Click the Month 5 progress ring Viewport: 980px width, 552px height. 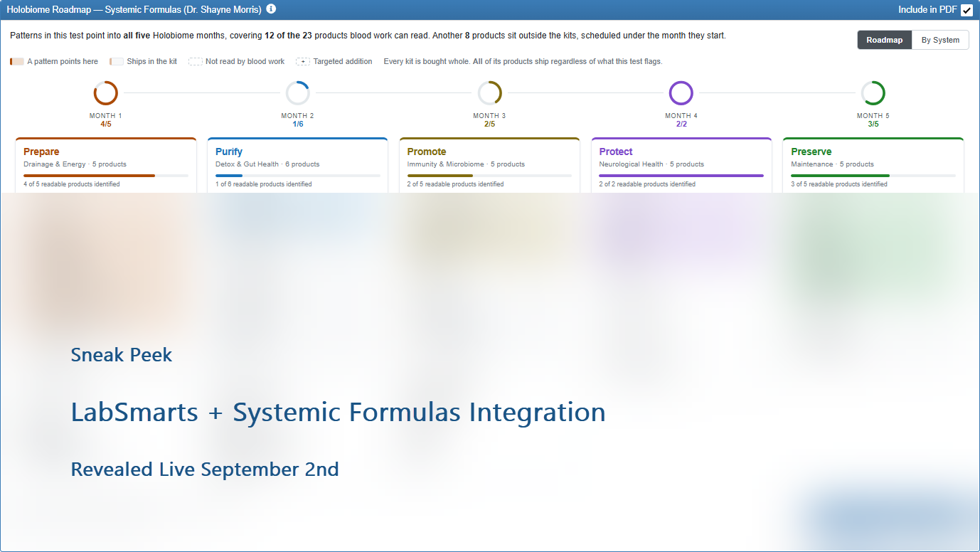(873, 93)
